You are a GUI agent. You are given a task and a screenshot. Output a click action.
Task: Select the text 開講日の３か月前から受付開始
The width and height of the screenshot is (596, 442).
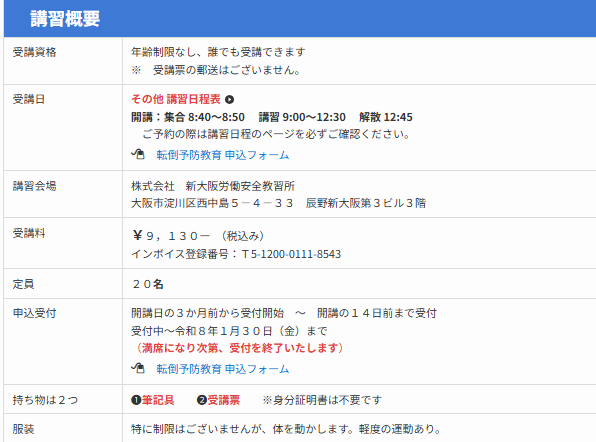click(x=208, y=313)
